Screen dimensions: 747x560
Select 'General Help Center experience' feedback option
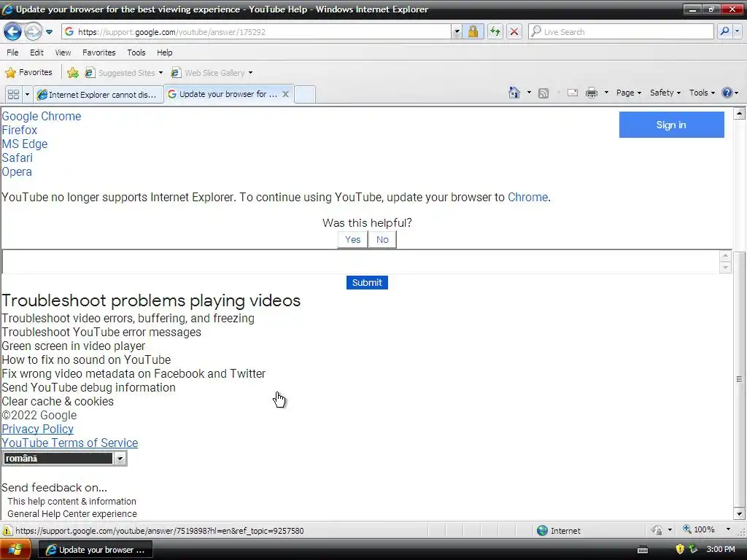[x=72, y=513]
